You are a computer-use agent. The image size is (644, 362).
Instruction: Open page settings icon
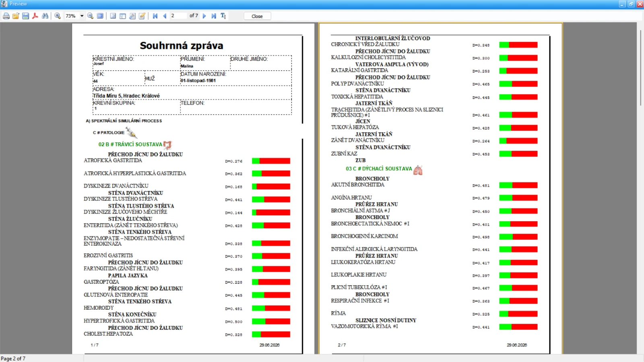[x=132, y=16]
